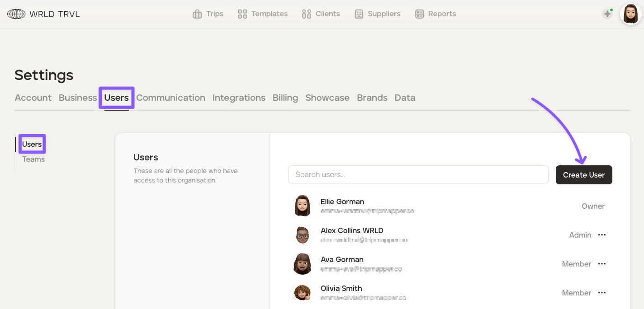
Task: Click into the Search users field
Action: point(418,175)
